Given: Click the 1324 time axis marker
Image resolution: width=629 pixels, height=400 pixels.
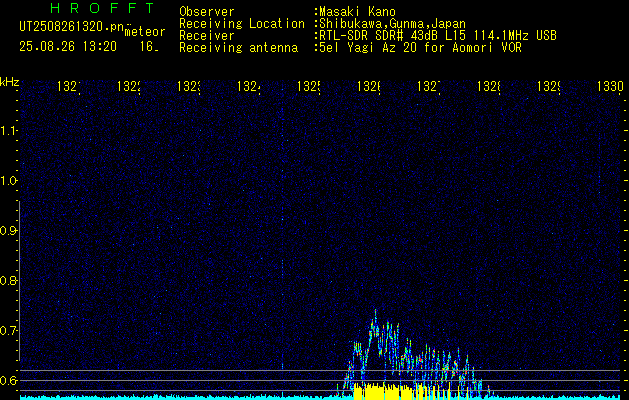Looking at the screenshot, I should pyautogui.click(x=249, y=87).
